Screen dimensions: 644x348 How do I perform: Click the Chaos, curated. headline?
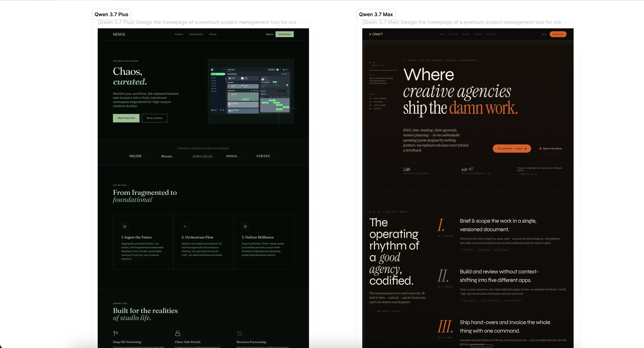point(130,76)
